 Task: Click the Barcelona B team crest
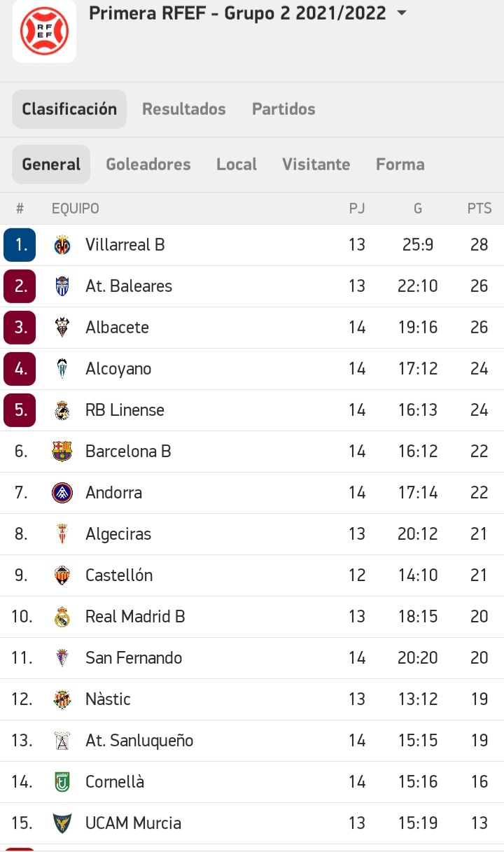pyautogui.click(x=62, y=452)
